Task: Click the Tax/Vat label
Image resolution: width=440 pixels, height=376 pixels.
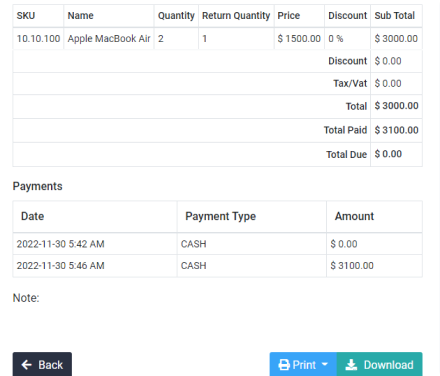Action: 350,83
